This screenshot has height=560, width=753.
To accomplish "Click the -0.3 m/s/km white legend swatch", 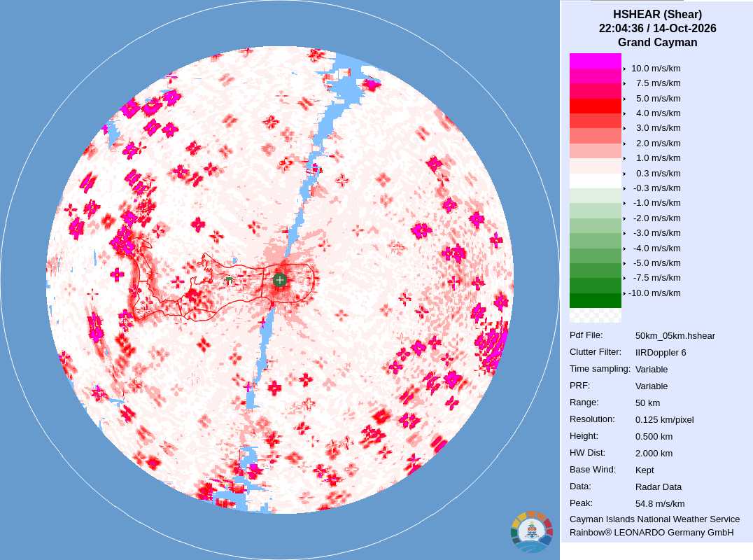I will tap(595, 181).
